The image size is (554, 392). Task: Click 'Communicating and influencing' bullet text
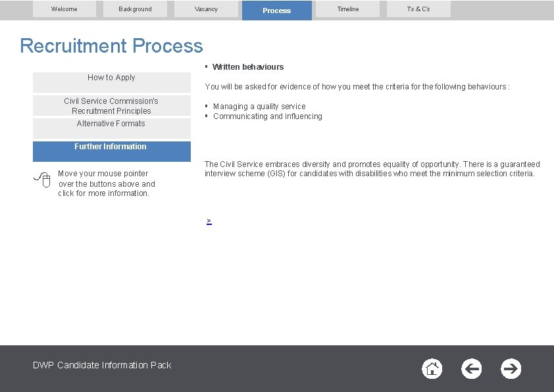(x=268, y=116)
